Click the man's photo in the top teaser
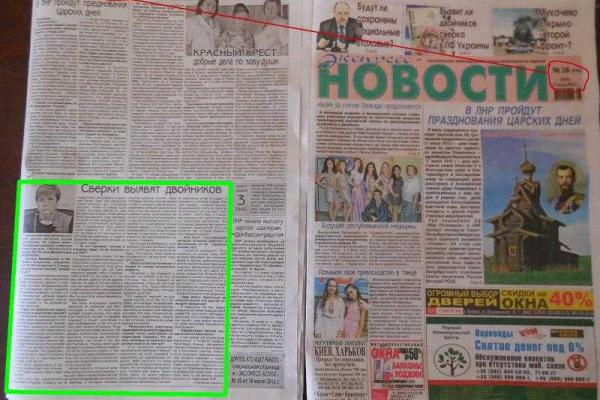 click(x=337, y=26)
